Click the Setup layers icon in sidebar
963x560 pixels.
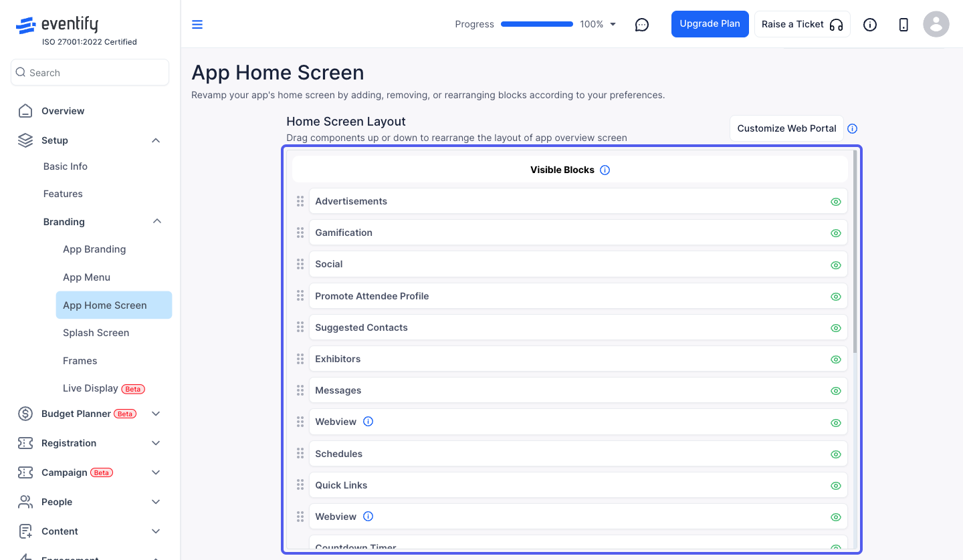(25, 140)
